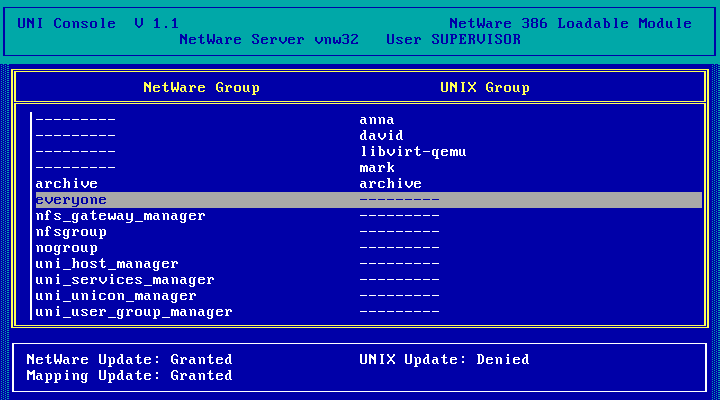The width and height of the screenshot is (720, 400).
Task: Click the NetWare Update: Granted status
Action: click(x=129, y=360)
